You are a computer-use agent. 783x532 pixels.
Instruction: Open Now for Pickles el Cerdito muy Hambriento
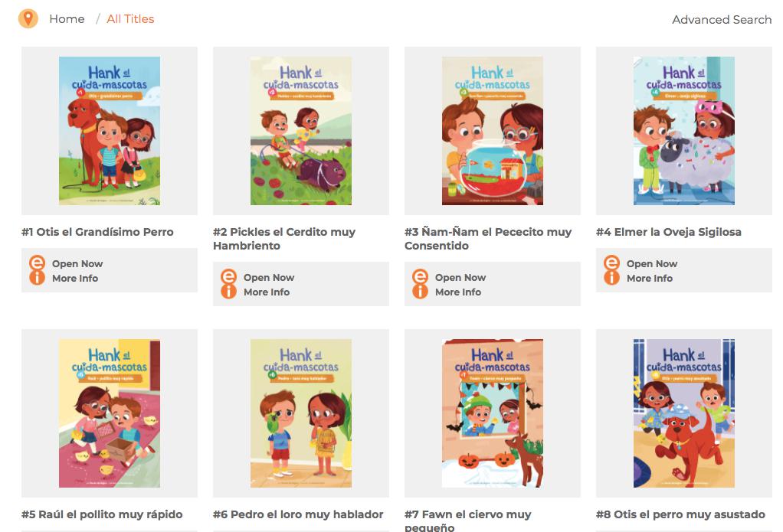click(269, 277)
